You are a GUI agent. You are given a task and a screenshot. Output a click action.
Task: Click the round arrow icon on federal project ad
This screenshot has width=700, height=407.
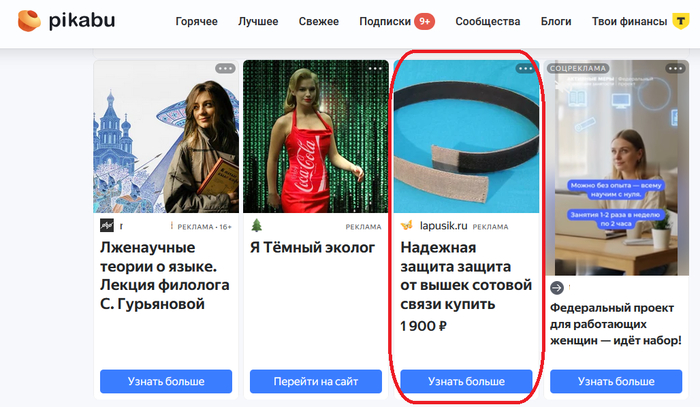click(x=557, y=288)
